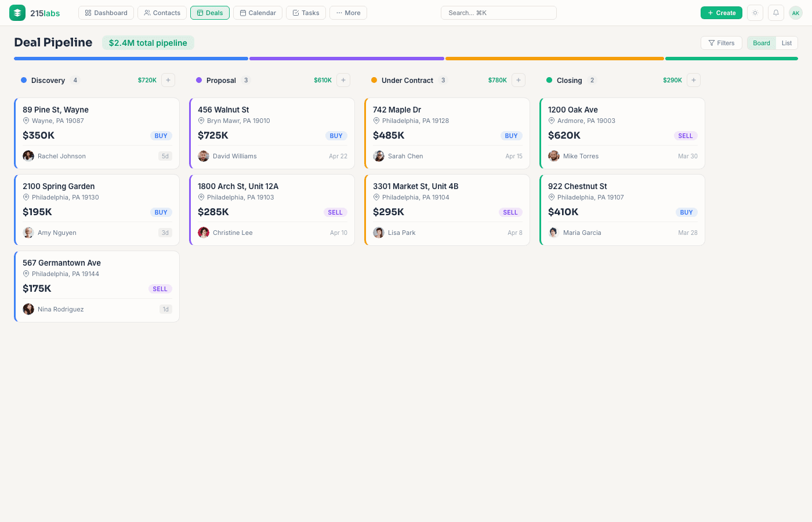
Task: Click the Create button
Action: tap(721, 12)
